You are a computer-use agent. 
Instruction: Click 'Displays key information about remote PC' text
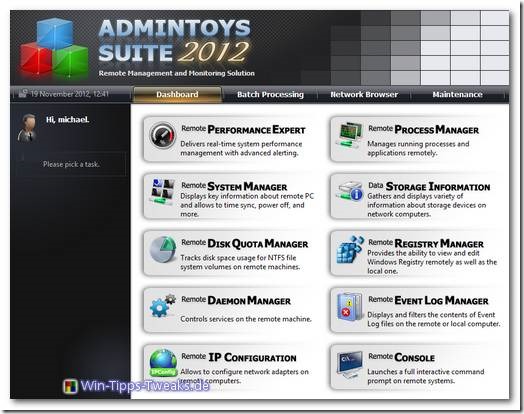(247, 205)
